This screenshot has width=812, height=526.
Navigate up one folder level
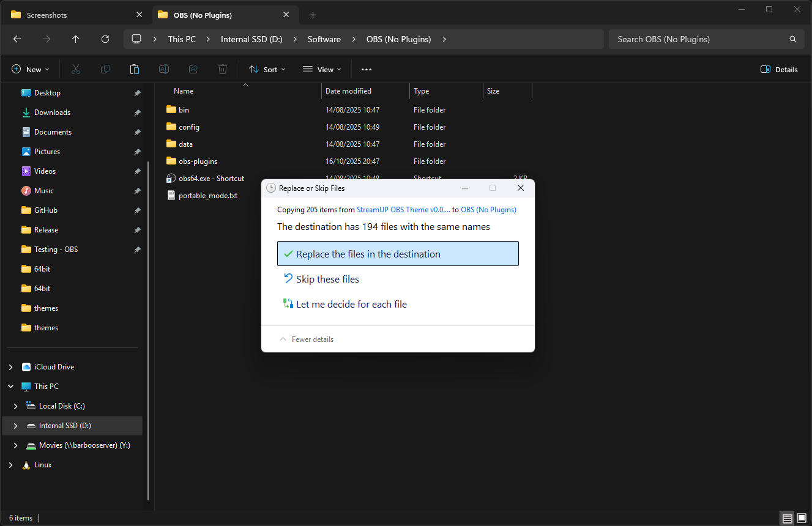[76, 39]
